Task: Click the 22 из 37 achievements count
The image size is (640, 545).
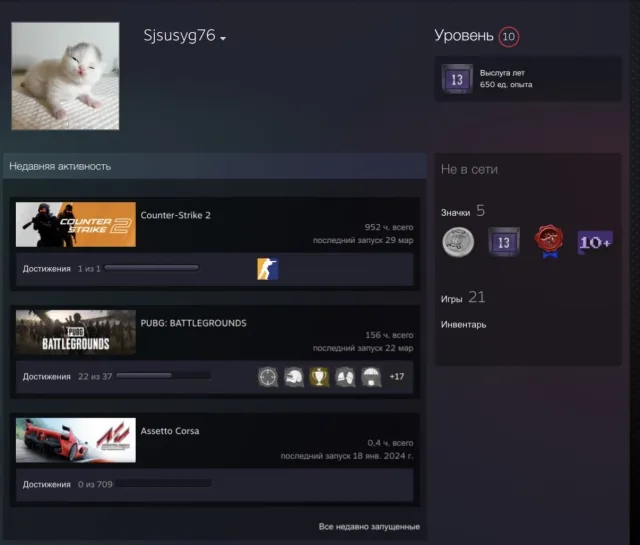Action: 95,376
